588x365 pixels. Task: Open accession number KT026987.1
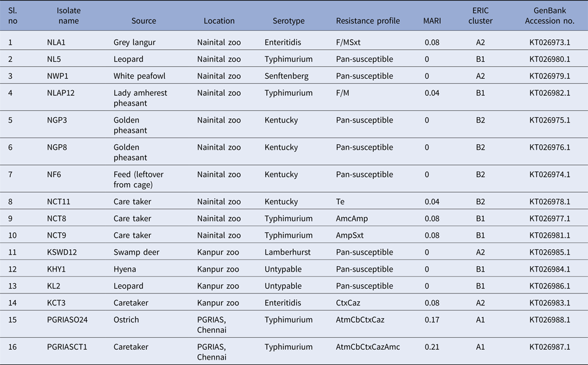click(x=550, y=347)
